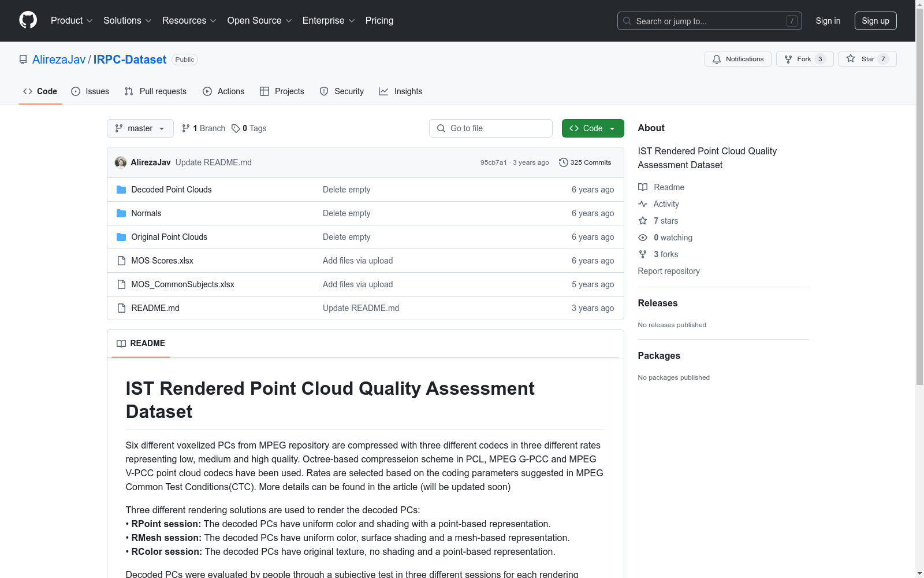Image resolution: width=924 pixels, height=578 pixels.
Task: Expand the Solutions menu
Action: click(x=127, y=21)
